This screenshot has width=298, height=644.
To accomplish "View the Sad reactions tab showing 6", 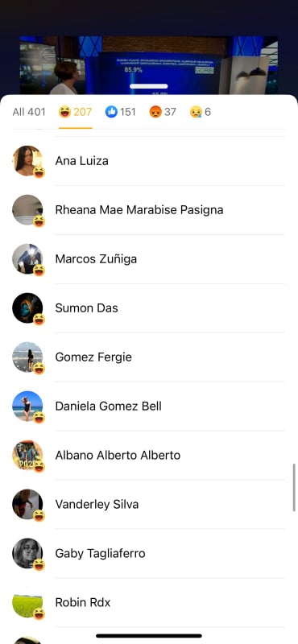I will (201, 112).
